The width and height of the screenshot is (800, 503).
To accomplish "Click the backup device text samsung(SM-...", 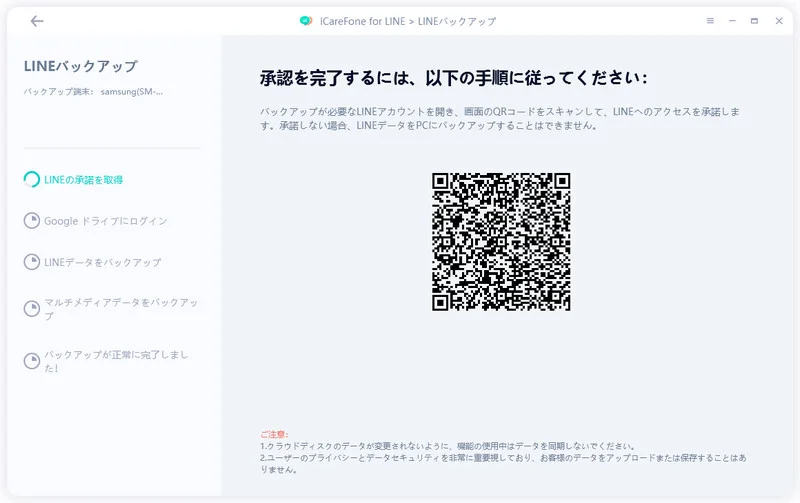I will (x=132, y=92).
